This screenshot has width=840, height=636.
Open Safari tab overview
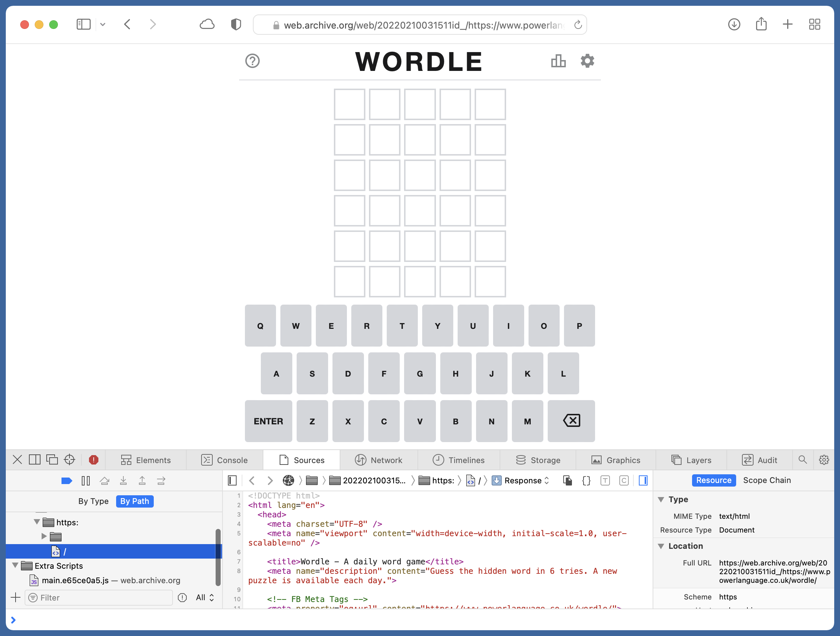815,25
